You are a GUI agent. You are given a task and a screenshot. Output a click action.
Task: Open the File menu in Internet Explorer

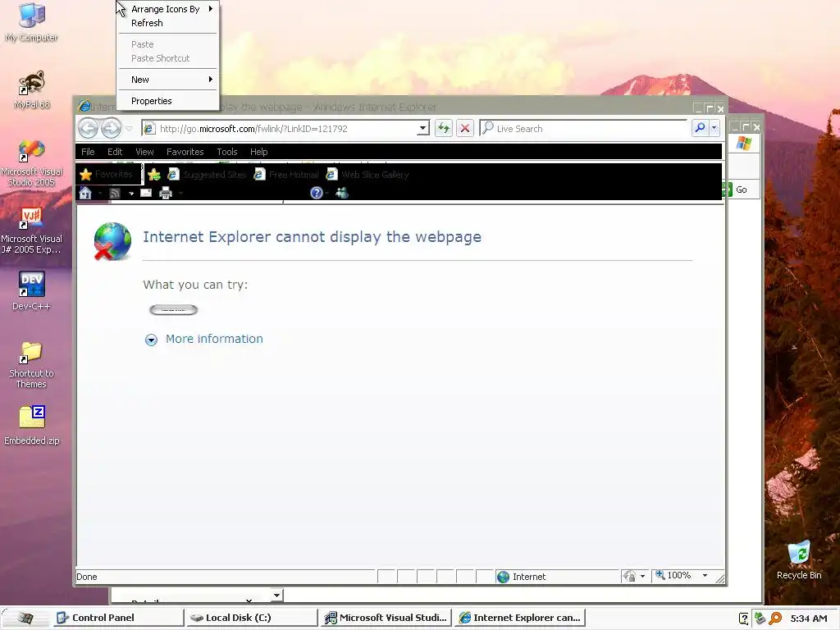pos(88,152)
